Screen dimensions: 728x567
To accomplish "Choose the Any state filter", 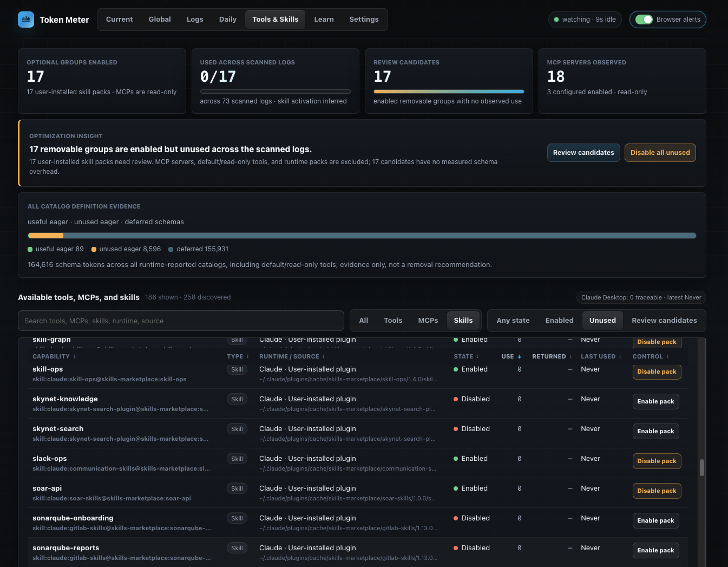I will point(513,321).
